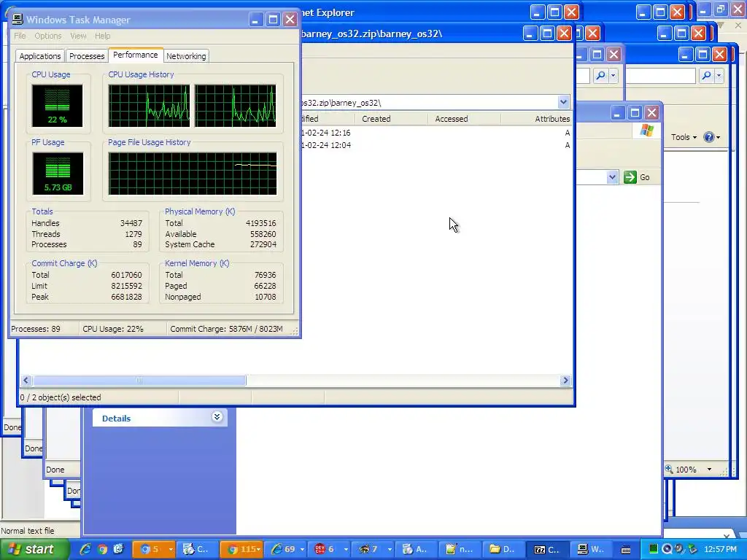Click the search magnifier in the rightmost IE window

click(706, 75)
